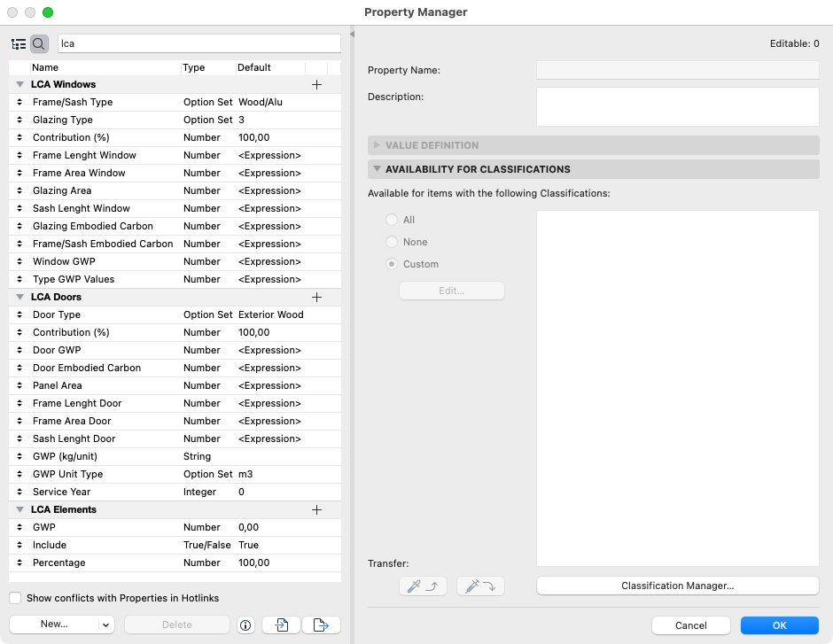Collapse the LCA Windows group

[19, 84]
